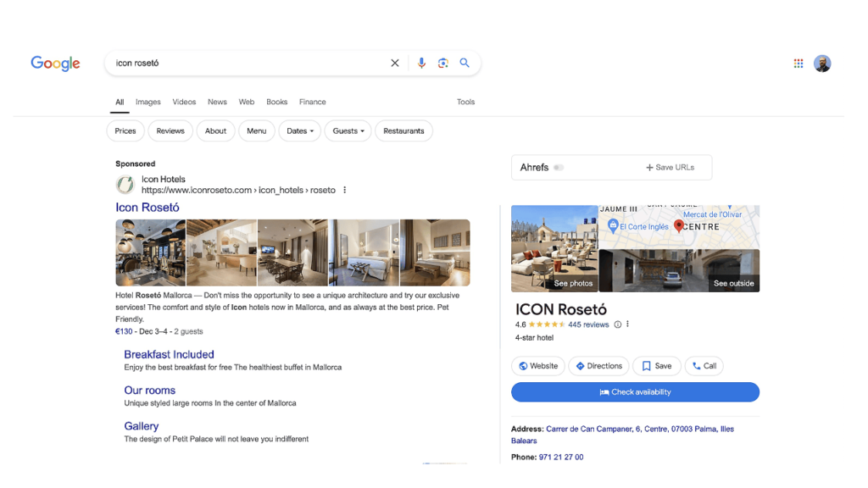Switch to the Books tab
Screen dimensions: 868x488
[x=277, y=102]
